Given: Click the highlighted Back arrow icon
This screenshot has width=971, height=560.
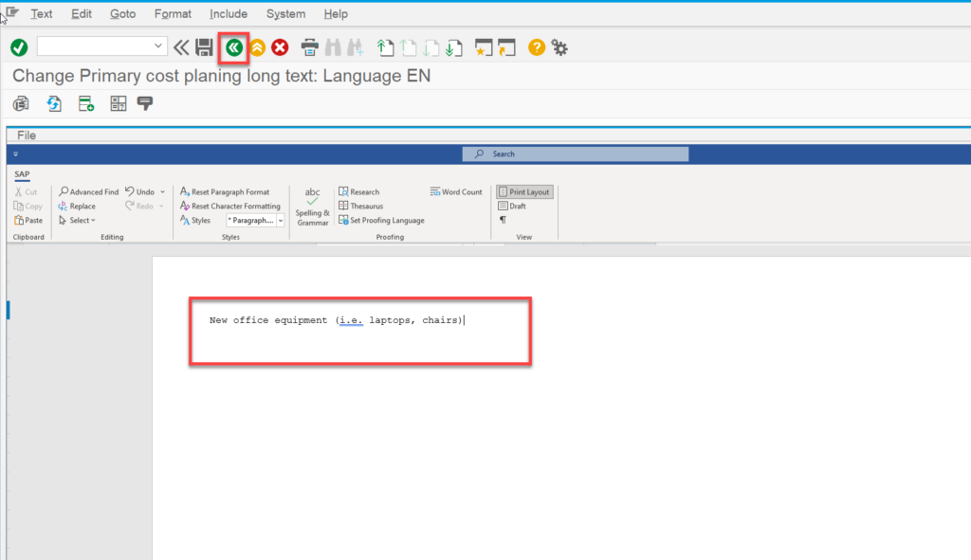Looking at the screenshot, I should [233, 46].
